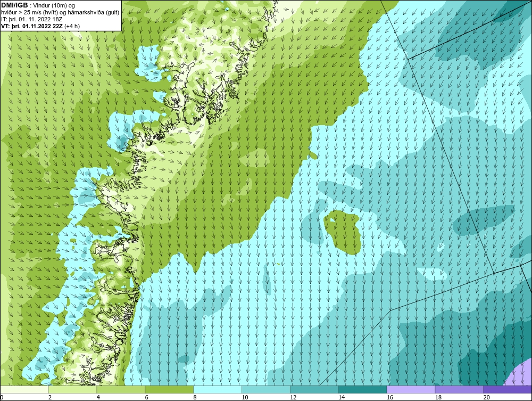Click the 4–6 m/s green legend swatch
The image size is (532, 401).
[121, 389]
